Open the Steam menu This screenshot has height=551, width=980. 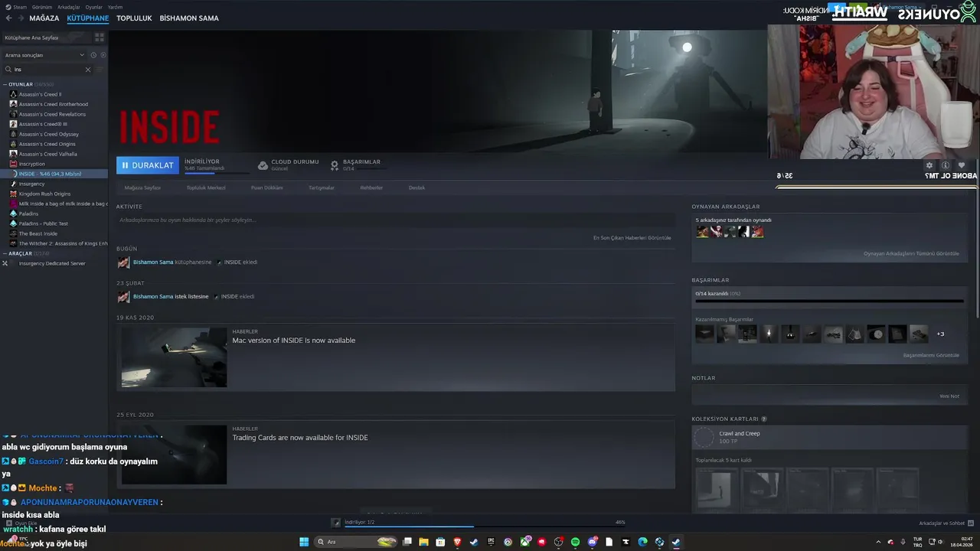(20, 7)
